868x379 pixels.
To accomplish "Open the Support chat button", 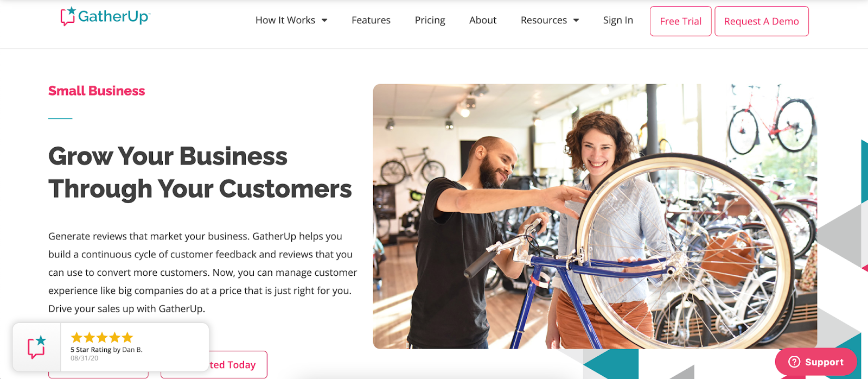I will pyautogui.click(x=816, y=362).
